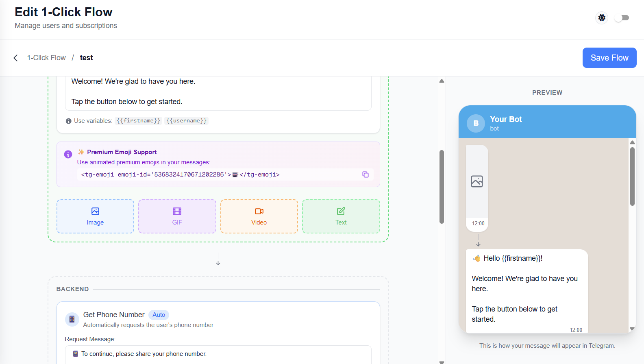Click the tg-emoji code text
Image resolution: width=644 pixels, height=364 pixels.
click(181, 174)
